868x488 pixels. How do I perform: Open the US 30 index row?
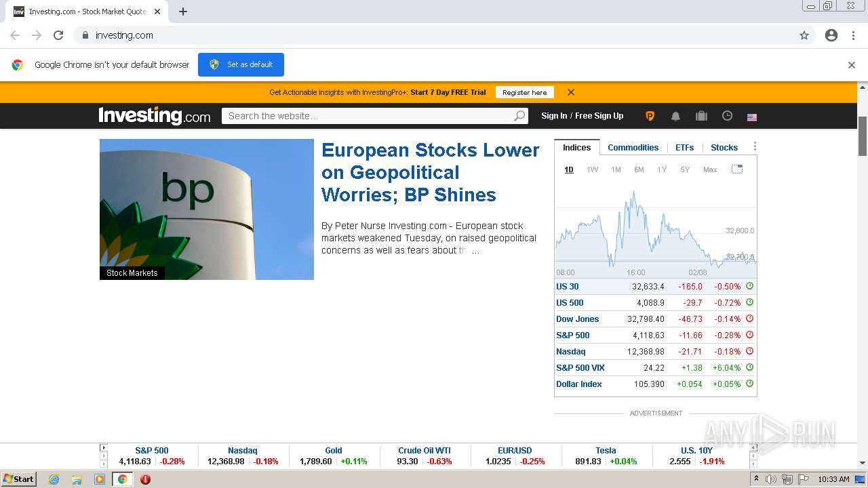coord(655,287)
